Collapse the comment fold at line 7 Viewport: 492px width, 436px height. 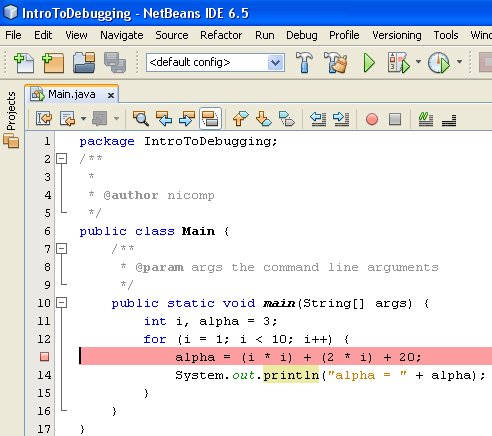62,249
